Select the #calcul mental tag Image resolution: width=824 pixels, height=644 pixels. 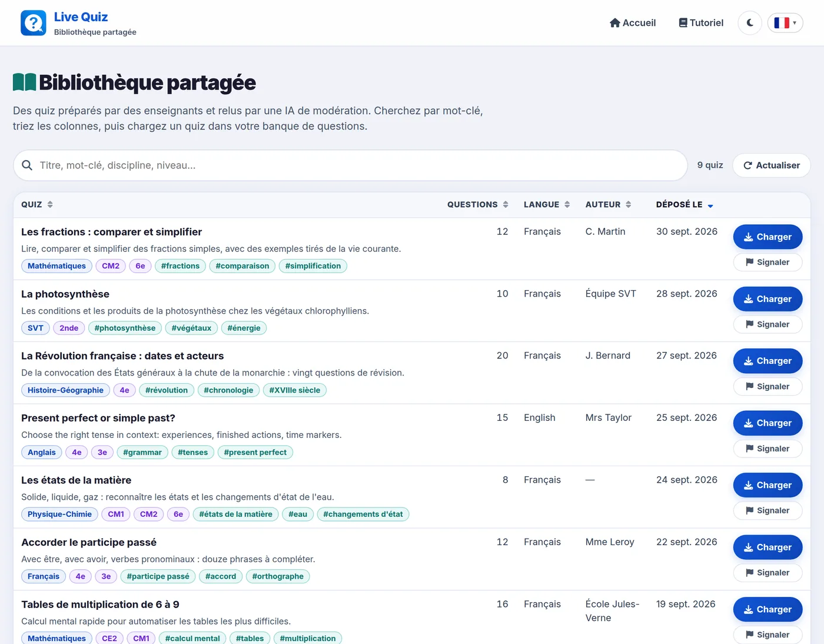(x=192, y=638)
